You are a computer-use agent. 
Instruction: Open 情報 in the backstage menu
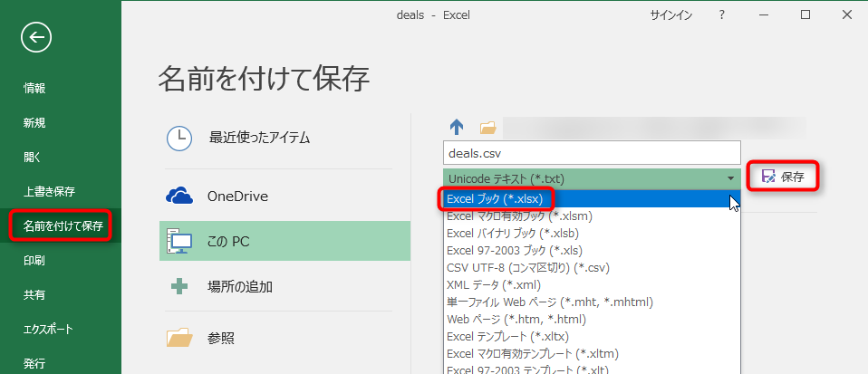(x=34, y=88)
